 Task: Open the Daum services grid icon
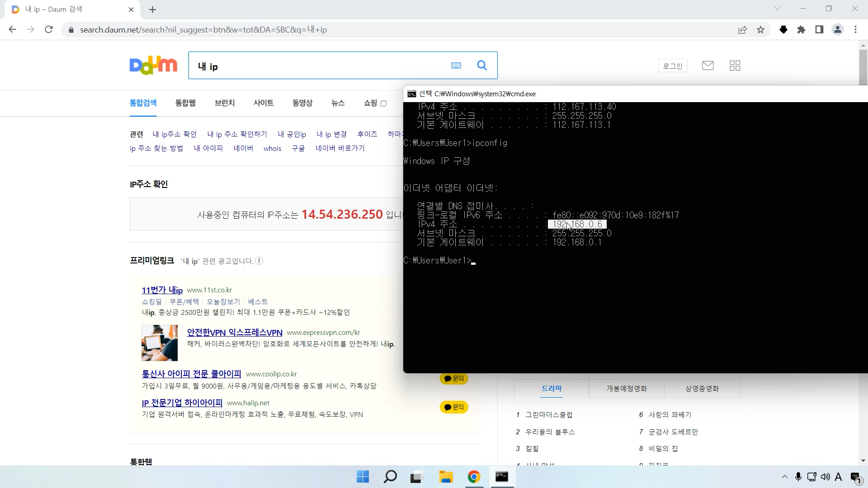pyautogui.click(x=735, y=66)
